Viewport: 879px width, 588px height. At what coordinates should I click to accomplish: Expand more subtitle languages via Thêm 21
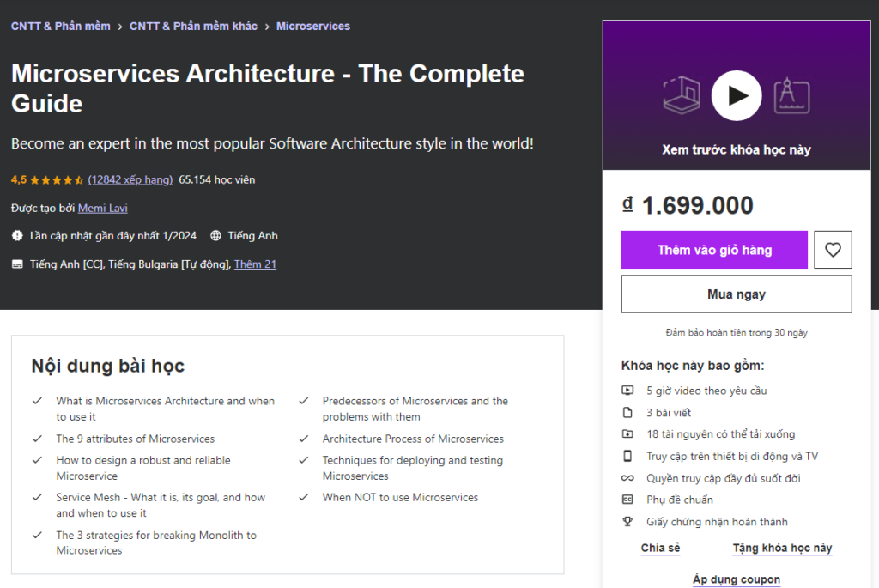coord(255,264)
